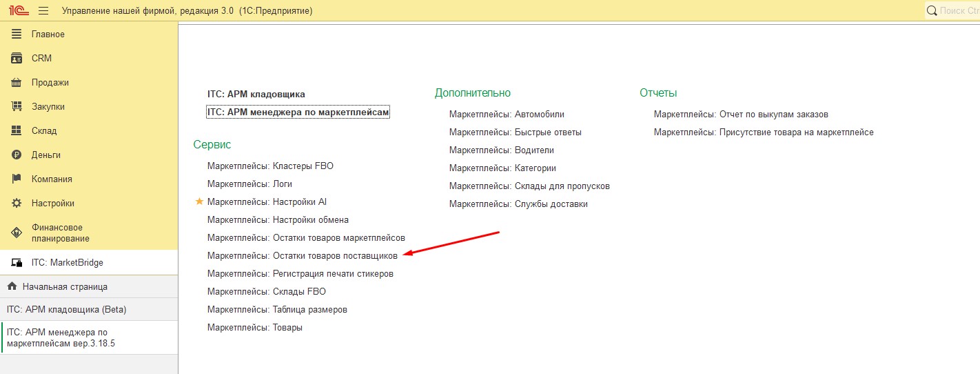Open Маркетплейсы: Таблица размеров

[x=277, y=309]
